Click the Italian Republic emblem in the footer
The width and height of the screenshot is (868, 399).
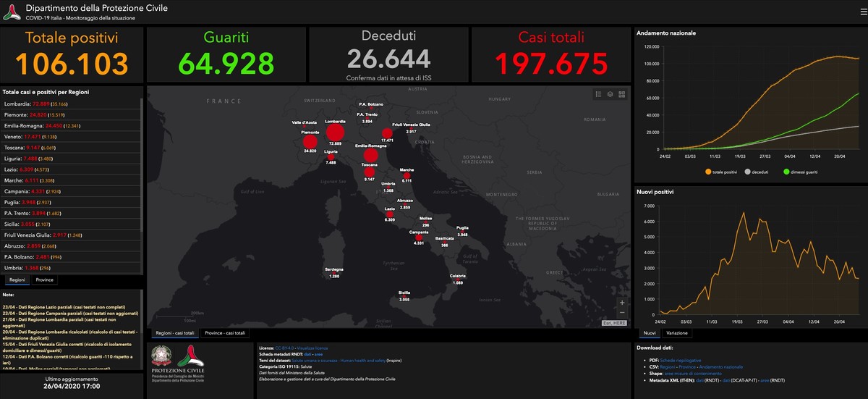pos(161,355)
